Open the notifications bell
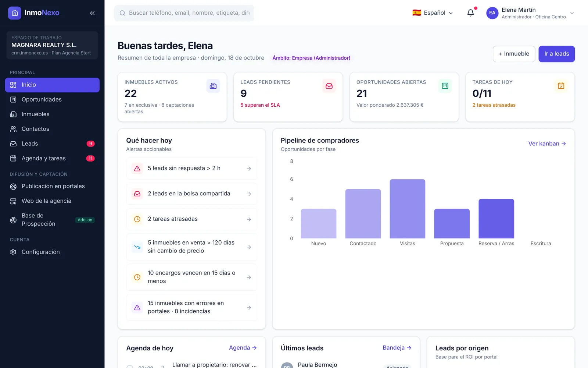Image resolution: width=588 pixels, height=368 pixels. 470,13
